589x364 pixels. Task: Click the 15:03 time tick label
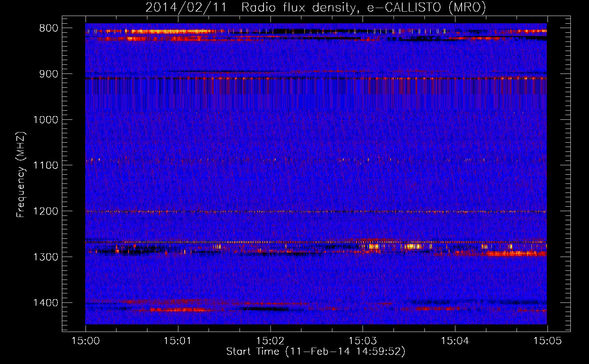tap(363, 341)
